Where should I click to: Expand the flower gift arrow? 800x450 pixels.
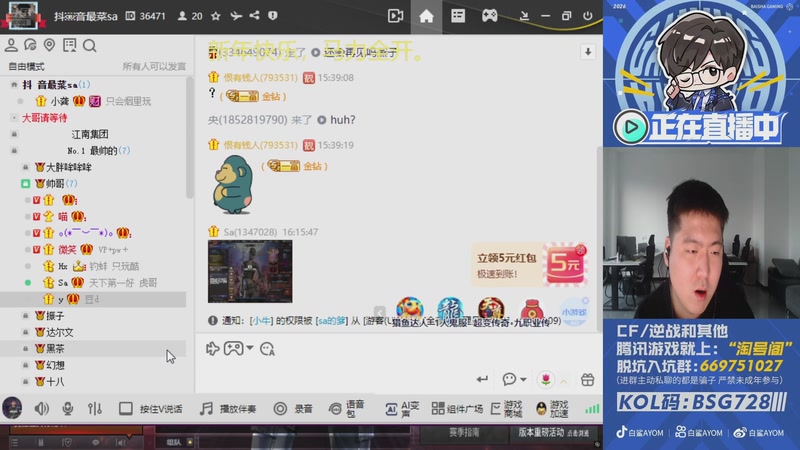click(x=564, y=381)
